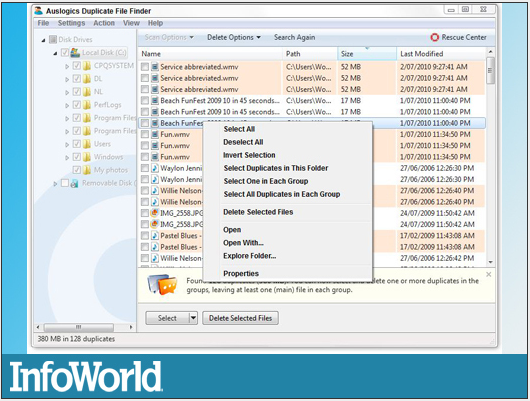Check the first IMG_2558.JPG checkbox
This screenshot has width=530, height=401.
pyautogui.click(x=145, y=213)
